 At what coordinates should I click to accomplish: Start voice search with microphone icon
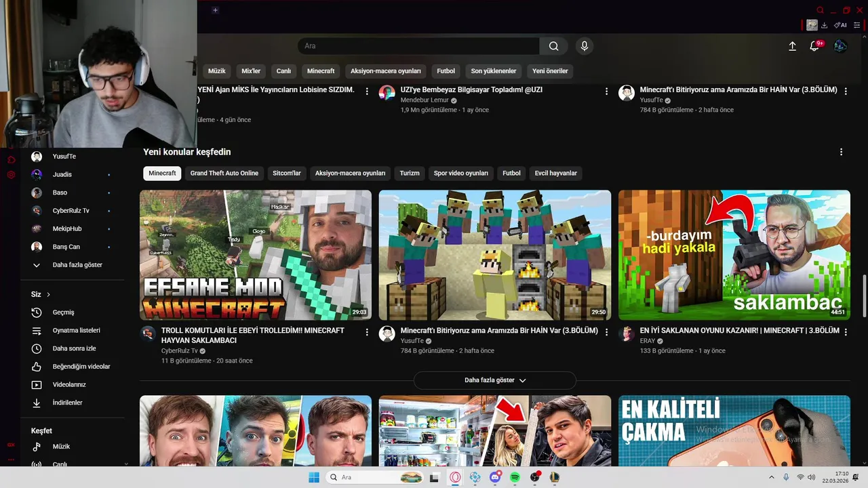click(x=584, y=46)
